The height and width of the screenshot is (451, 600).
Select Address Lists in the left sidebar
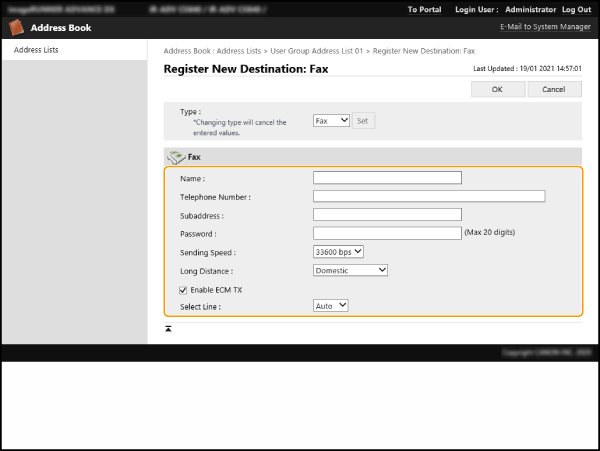point(36,49)
